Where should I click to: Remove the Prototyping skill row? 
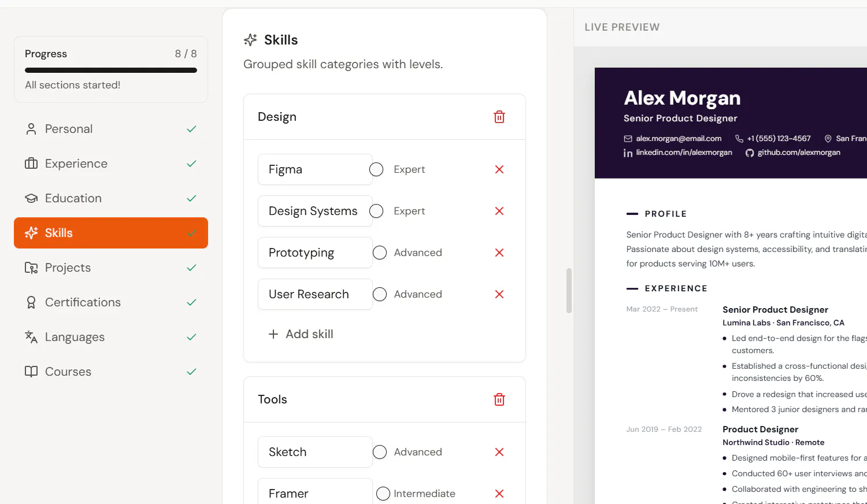(499, 253)
